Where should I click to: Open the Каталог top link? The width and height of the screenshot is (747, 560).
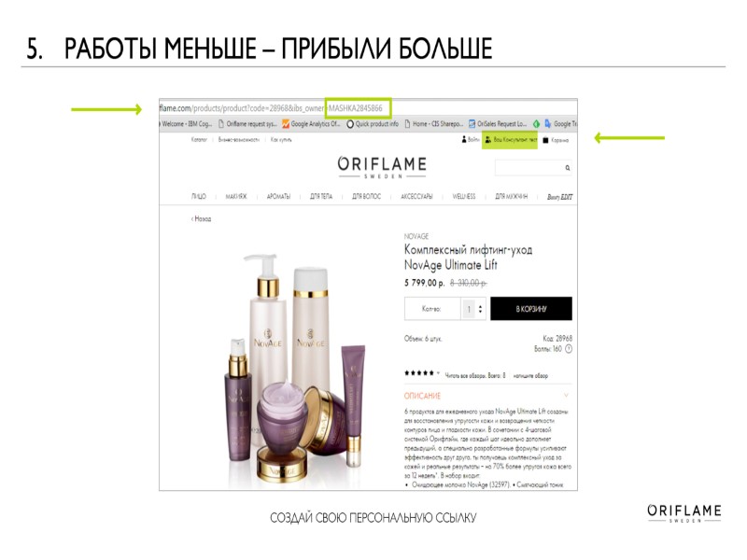click(199, 139)
